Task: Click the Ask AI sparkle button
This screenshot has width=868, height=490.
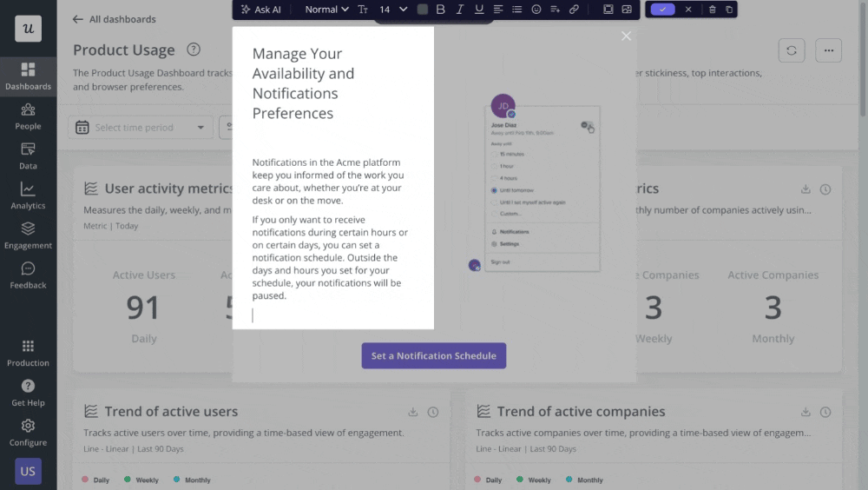Action: (260, 10)
